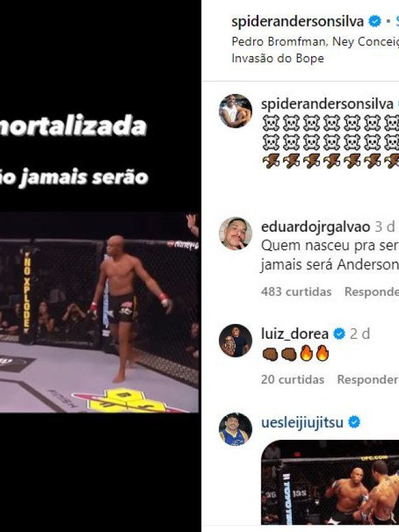Open the spiderandersonsilva username in the caption
Image resolution: width=399 pixels, height=532 pixels.
[327, 104]
